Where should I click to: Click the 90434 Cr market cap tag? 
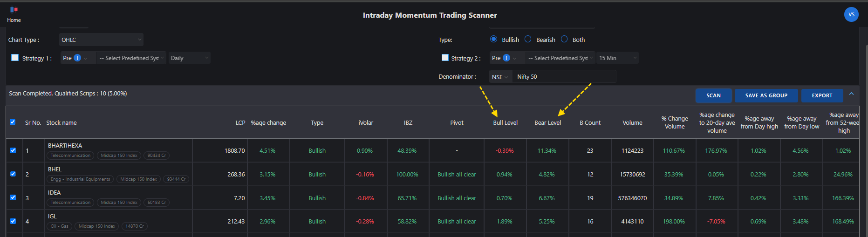[157, 156]
